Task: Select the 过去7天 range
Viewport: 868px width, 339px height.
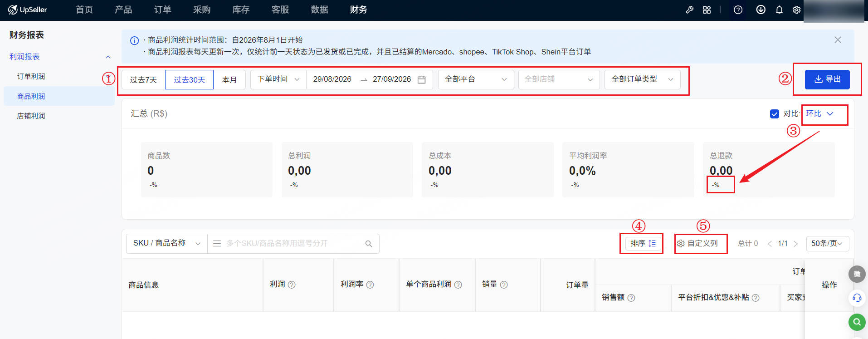Action: [x=143, y=79]
